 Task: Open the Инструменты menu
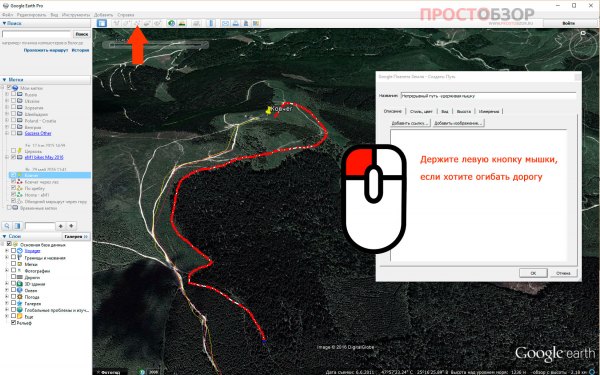pyautogui.click(x=76, y=15)
